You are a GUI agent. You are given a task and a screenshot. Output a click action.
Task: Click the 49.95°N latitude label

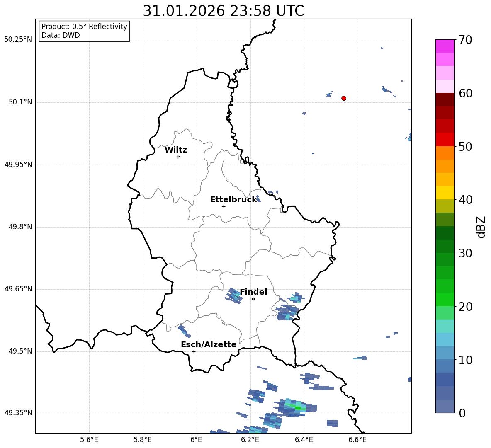pyautogui.click(x=18, y=165)
